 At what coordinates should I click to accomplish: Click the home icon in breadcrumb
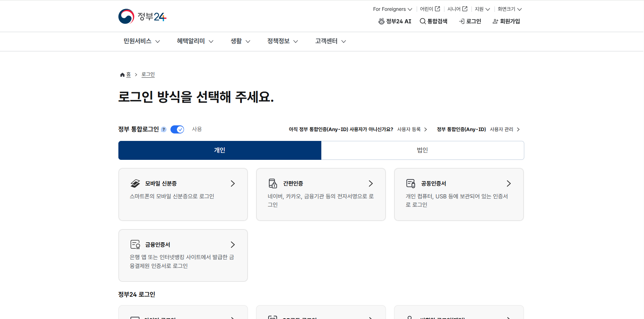pyautogui.click(x=122, y=75)
